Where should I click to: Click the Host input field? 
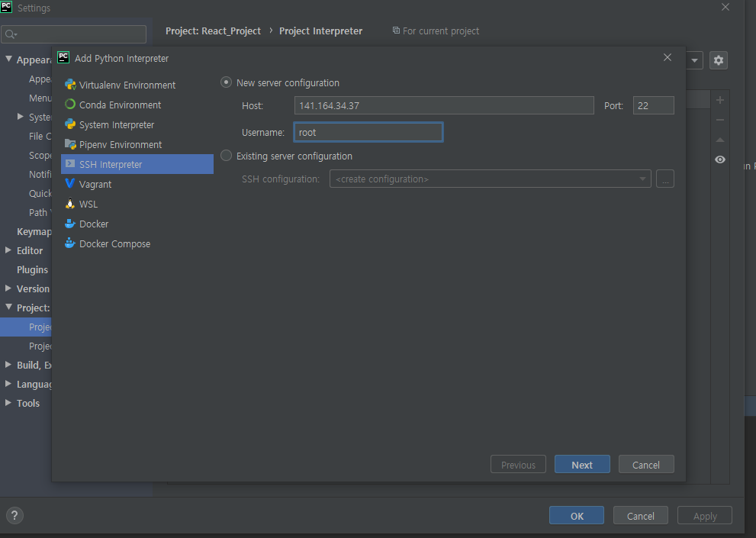(x=444, y=105)
